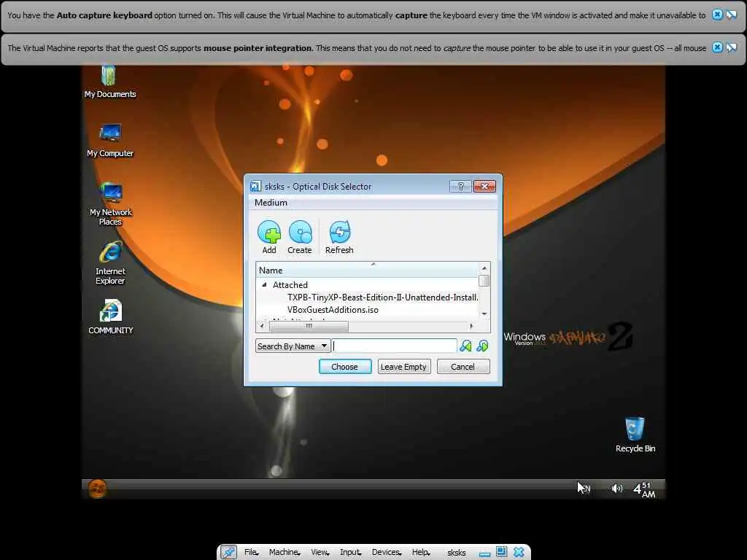Select the TXPB-TinyXP-Beast-Edition-II disk entry

[x=382, y=297]
